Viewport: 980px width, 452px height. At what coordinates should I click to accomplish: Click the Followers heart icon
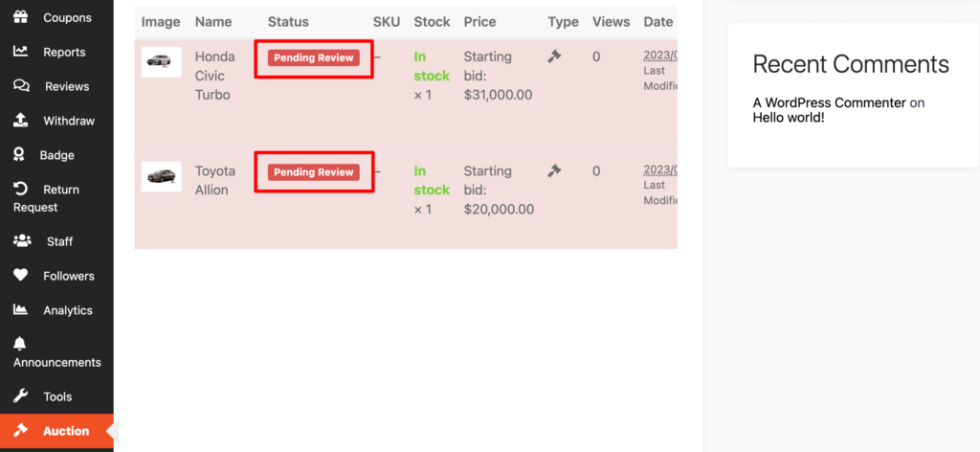tap(20, 276)
